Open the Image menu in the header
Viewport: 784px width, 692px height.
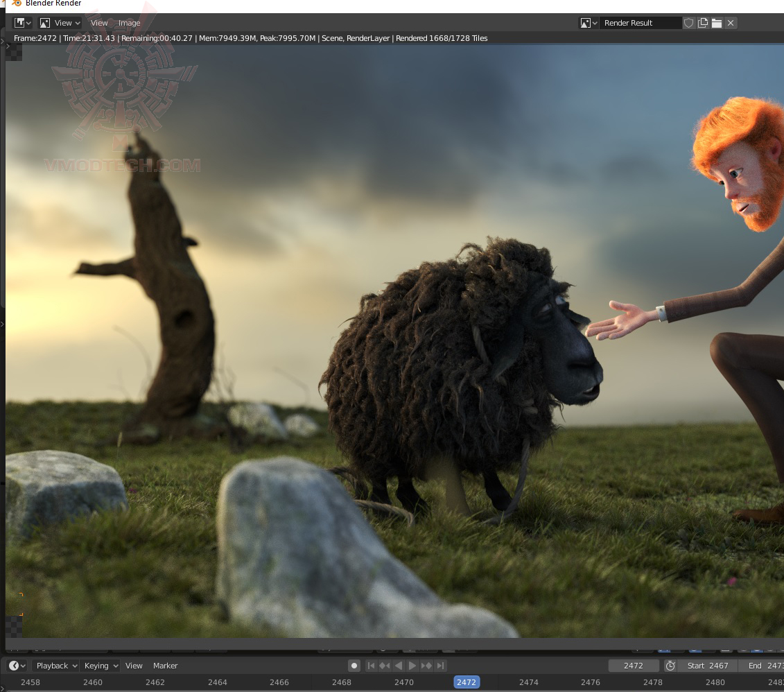129,23
